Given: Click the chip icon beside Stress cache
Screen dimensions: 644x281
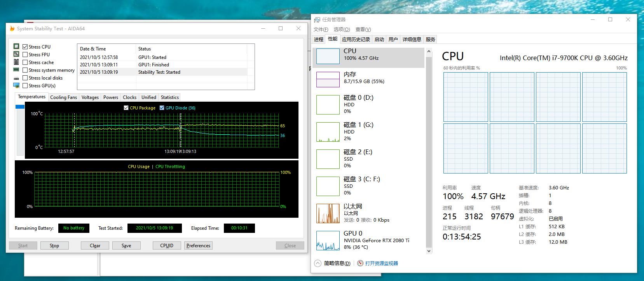Looking at the screenshot, I should tap(16, 62).
